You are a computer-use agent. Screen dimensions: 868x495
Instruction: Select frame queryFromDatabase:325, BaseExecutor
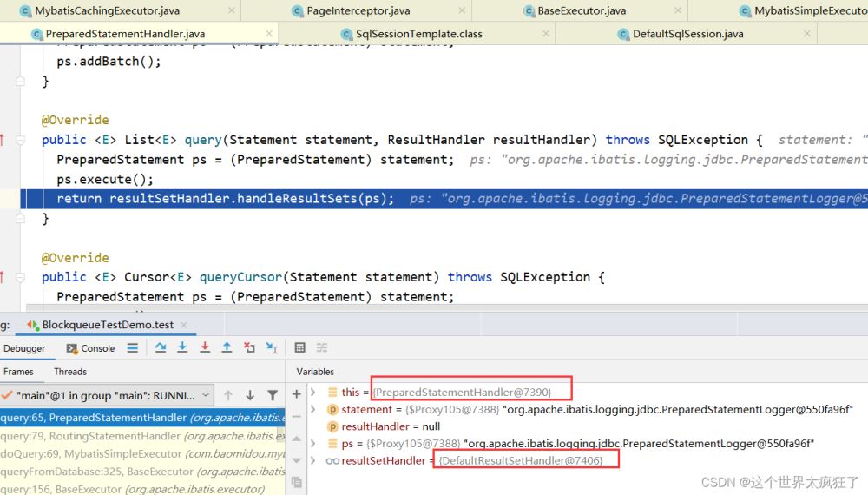coord(142,472)
